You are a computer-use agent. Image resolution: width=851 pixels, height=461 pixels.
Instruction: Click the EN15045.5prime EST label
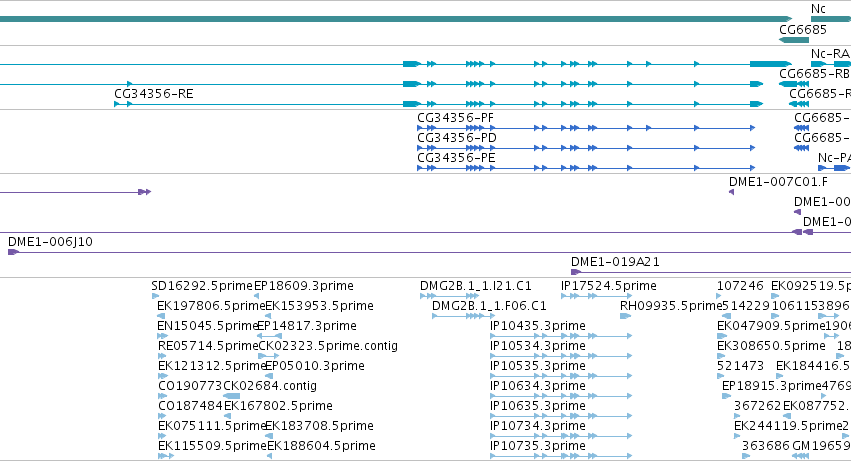[207, 326]
